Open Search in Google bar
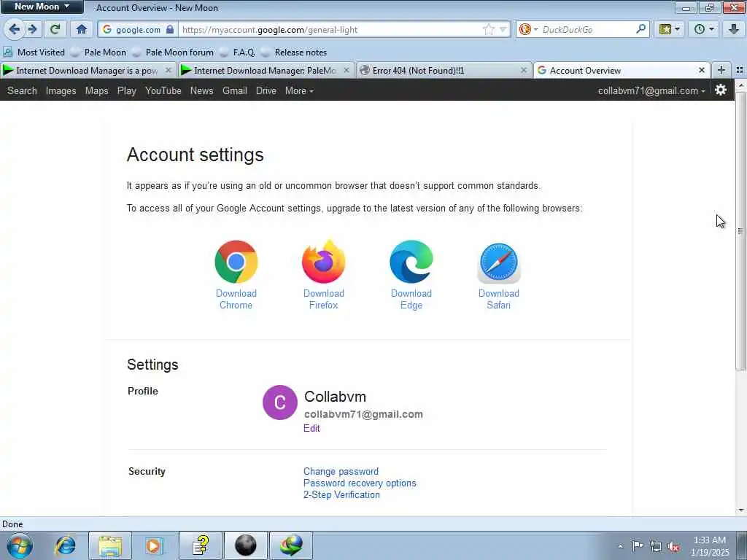The width and height of the screenshot is (747, 560). click(22, 90)
